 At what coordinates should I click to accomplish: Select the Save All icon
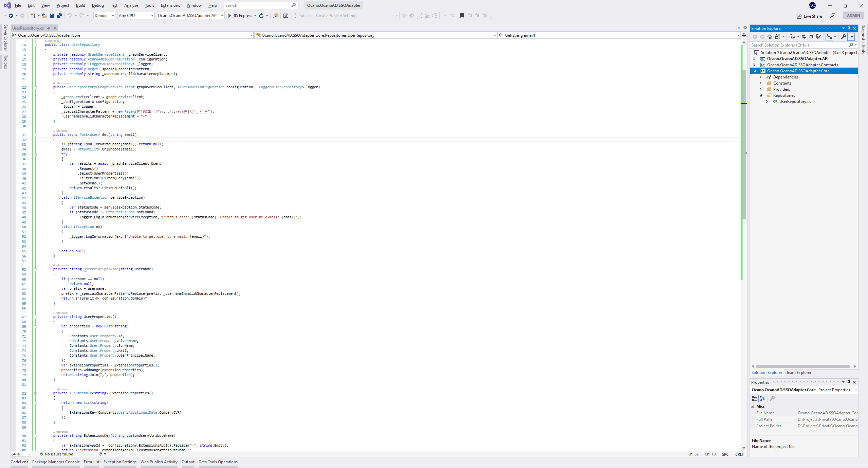60,16
